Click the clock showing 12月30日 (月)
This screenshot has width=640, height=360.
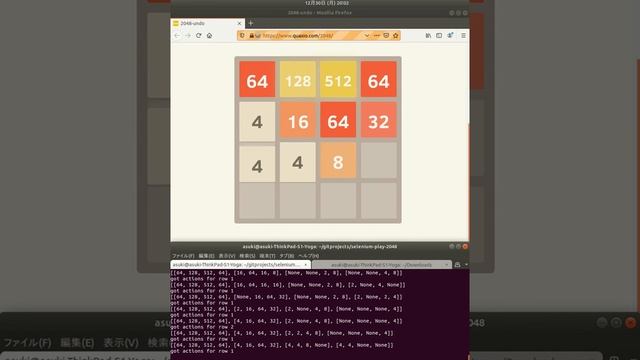327,3
